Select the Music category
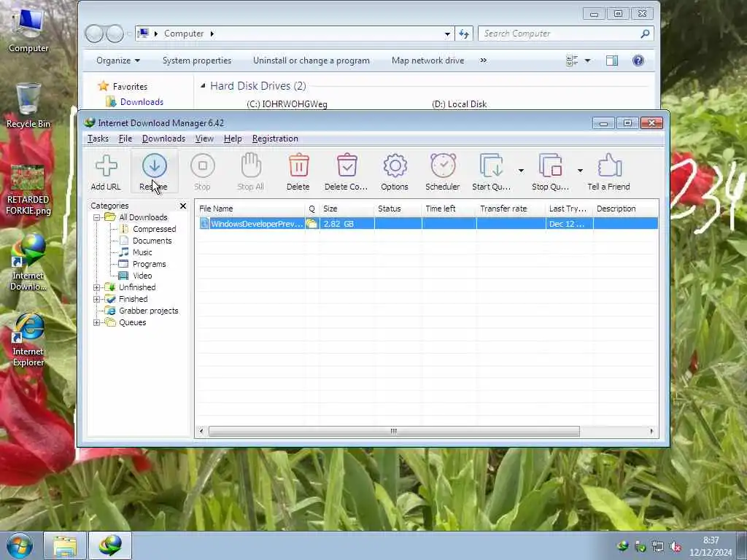The width and height of the screenshot is (747, 560). [x=142, y=252]
